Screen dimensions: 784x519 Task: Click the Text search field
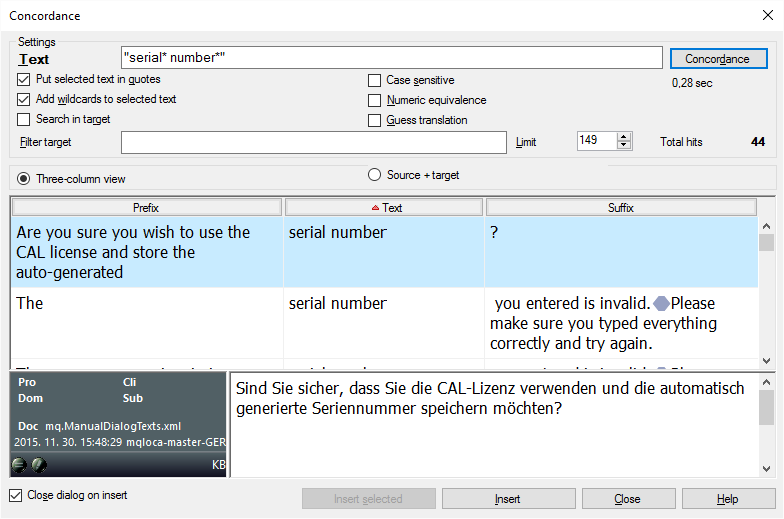[x=392, y=58]
